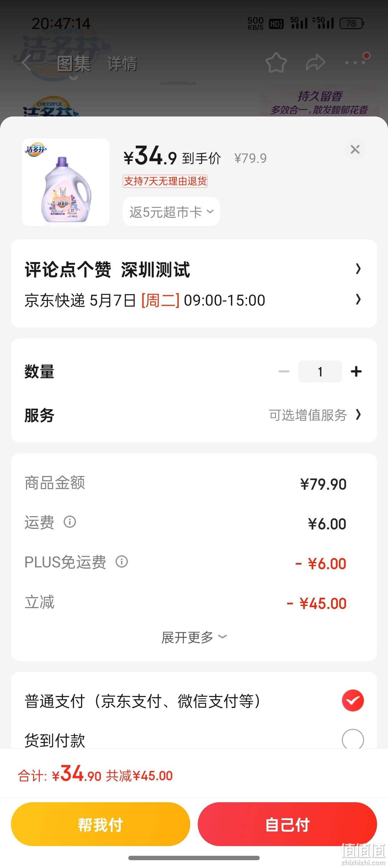Close the order popup sheet

click(x=355, y=149)
